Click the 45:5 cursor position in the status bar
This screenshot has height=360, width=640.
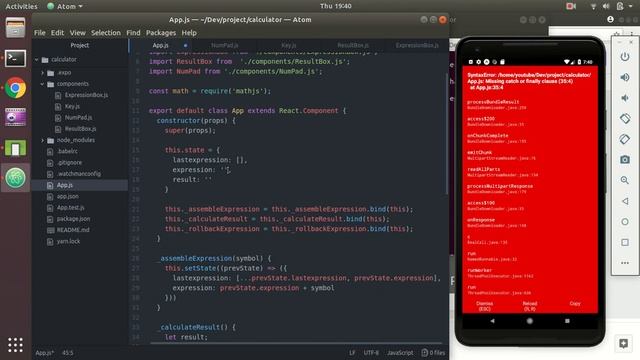click(x=68, y=353)
